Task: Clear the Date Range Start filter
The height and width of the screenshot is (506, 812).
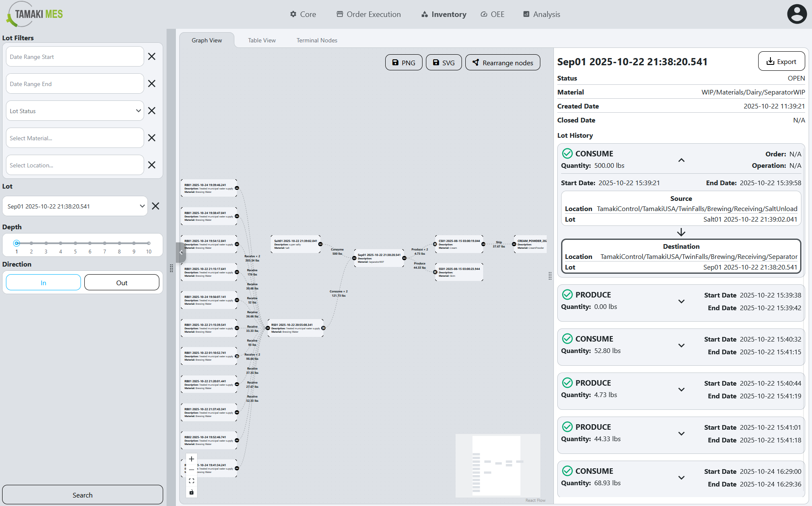Action: point(152,56)
